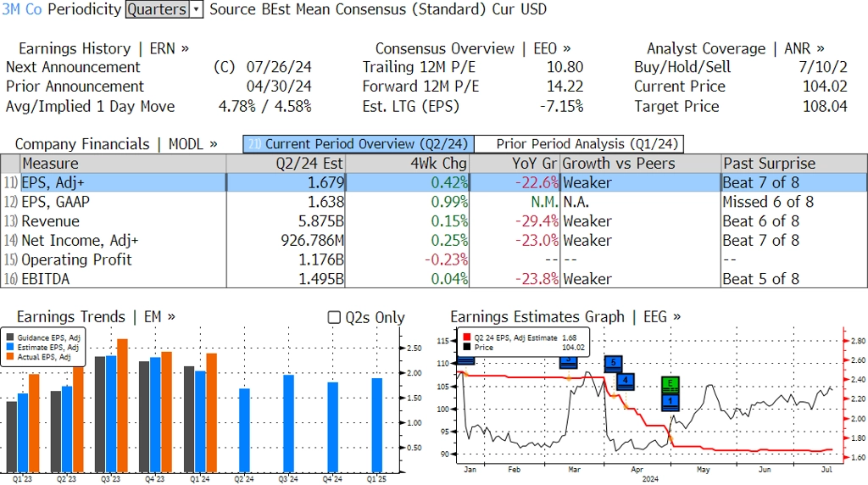Image resolution: width=868 pixels, height=485 pixels.
Task: Click Beat 5 of 8 EBITDA surprise
Action: click(x=760, y=278)
